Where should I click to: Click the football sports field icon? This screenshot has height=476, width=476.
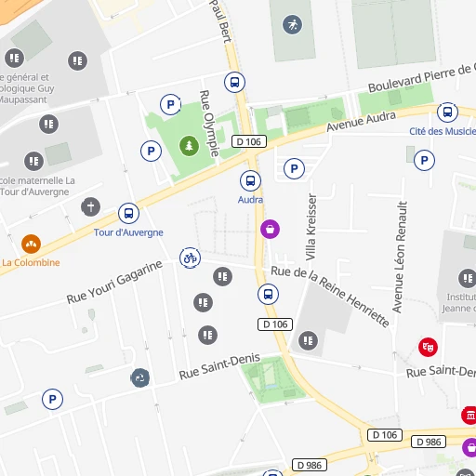(292, 24)
